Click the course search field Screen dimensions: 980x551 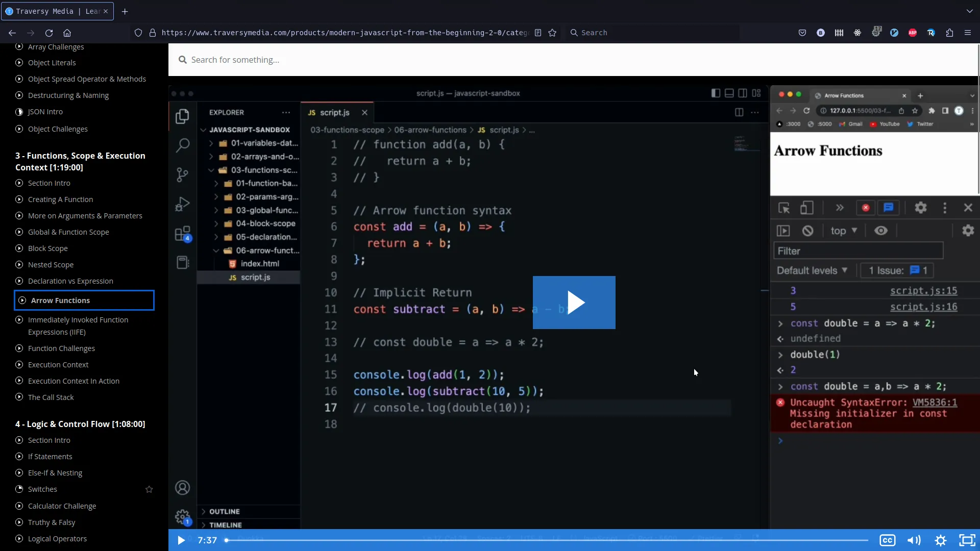coord(235,60)
